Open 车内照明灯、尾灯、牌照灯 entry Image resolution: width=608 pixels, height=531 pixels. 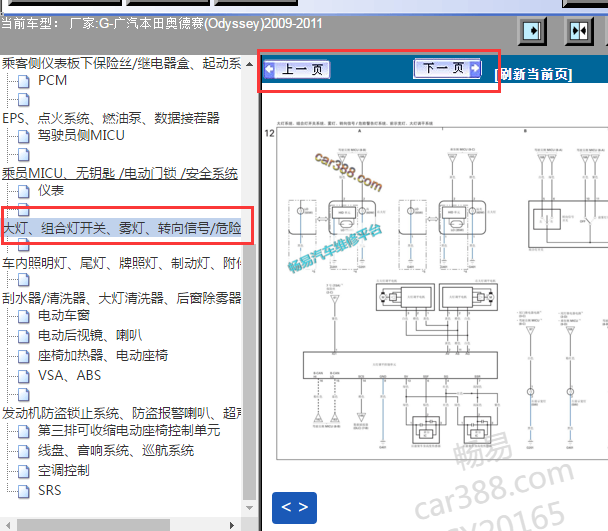122,263
